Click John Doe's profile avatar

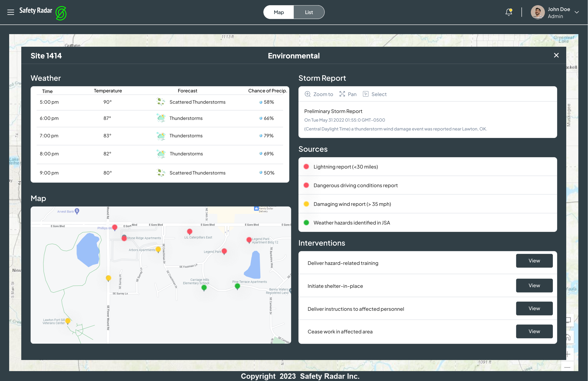pyautogui.click(x=538, y=12)
